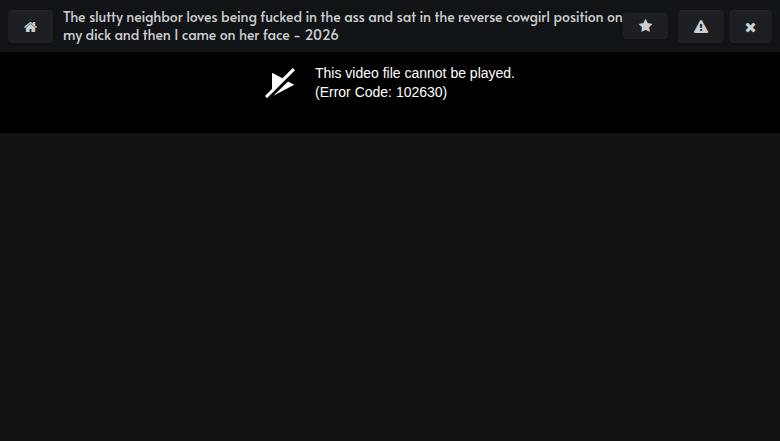Click the '2026' year in the title

tap(322, 35)
